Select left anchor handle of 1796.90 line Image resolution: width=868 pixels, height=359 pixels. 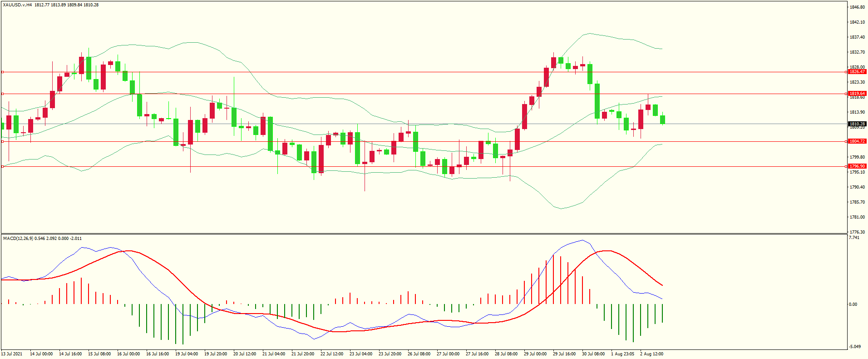tap(2, 166)
